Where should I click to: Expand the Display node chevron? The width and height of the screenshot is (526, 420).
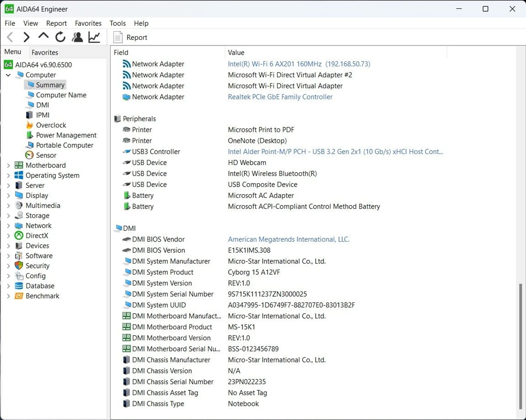coord(8,195)
